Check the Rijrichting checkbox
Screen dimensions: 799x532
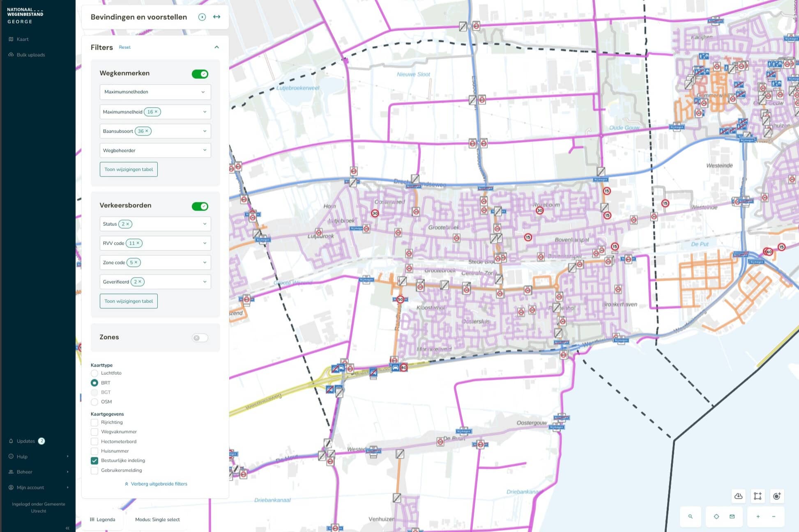click(x=94, y=422)
